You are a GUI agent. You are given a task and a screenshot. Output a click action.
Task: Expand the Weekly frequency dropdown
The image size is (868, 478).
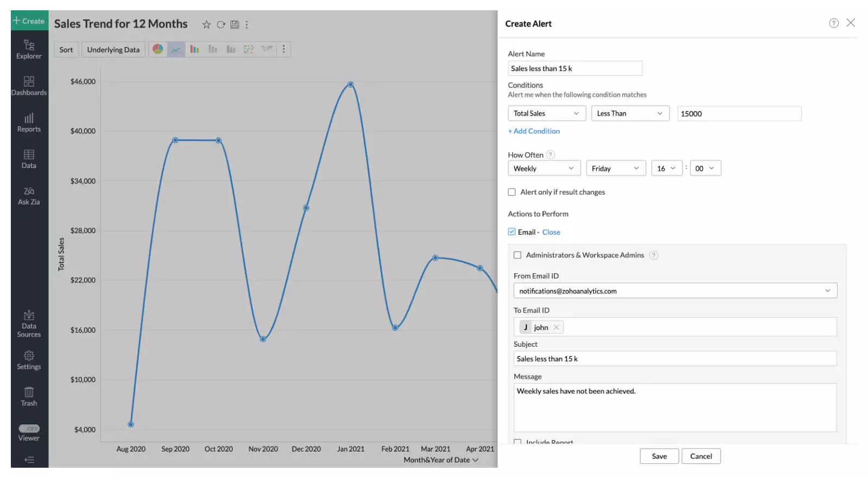pyautogui.click(x=544, y=169)
